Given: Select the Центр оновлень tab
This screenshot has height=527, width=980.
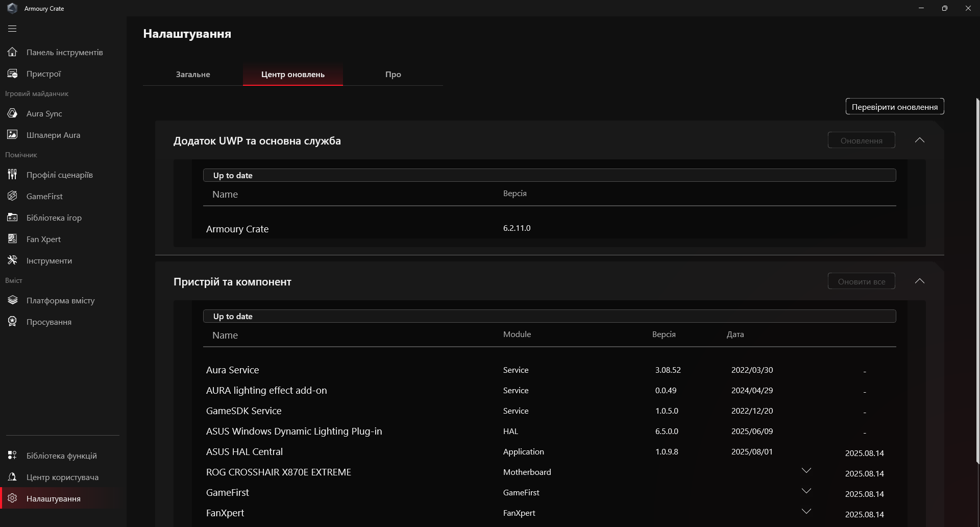Looking at the screenshot, I should (x=293, y=75).
